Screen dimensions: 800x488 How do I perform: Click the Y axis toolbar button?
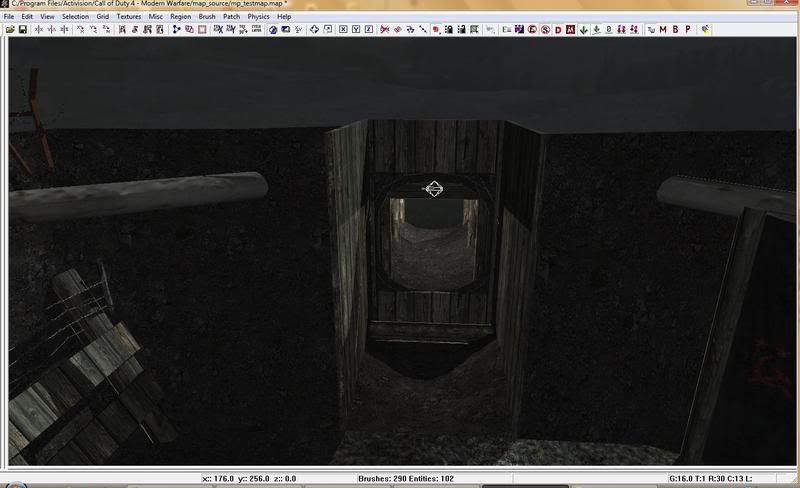(x=355, y=30)
